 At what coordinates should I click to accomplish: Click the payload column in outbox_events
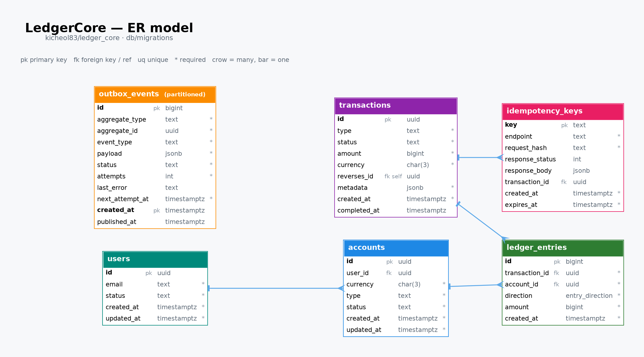[155, 154]
